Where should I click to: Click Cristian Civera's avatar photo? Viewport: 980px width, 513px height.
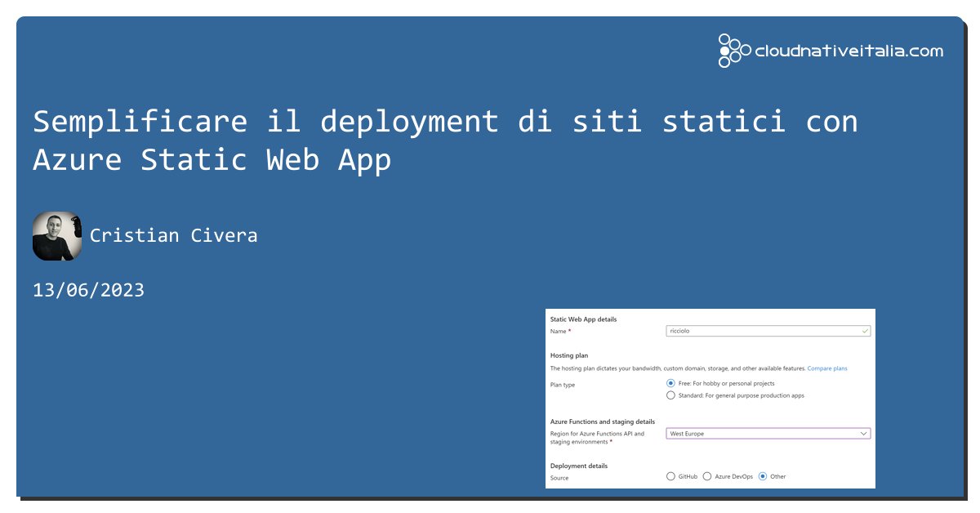(57, 236)
